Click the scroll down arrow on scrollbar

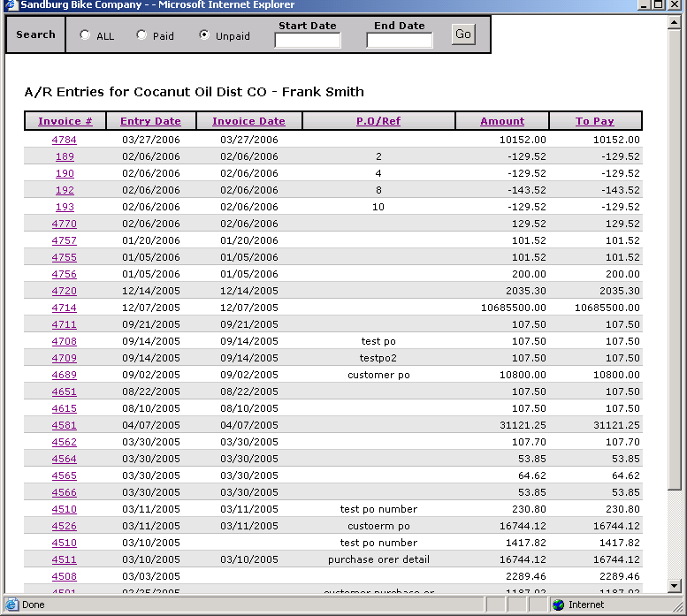[675, 585]
